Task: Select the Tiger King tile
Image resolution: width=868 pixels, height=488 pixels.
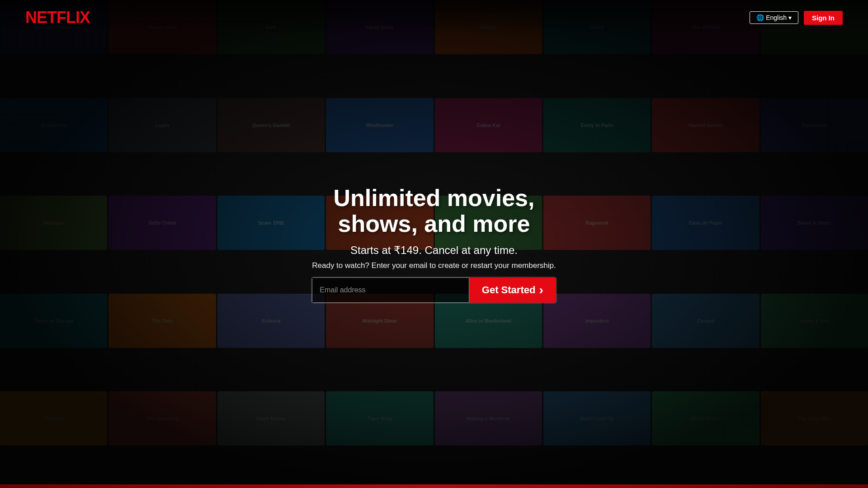Action: pos(380,418)
